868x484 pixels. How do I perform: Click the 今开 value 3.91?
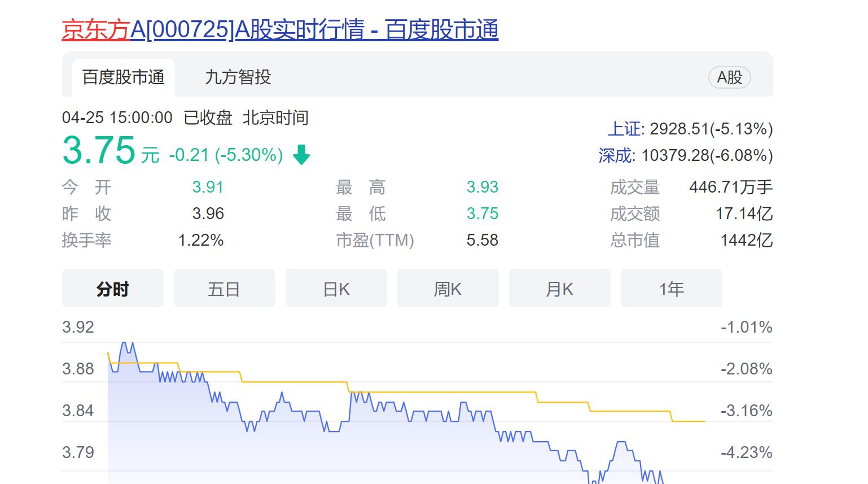click(208, 187)
